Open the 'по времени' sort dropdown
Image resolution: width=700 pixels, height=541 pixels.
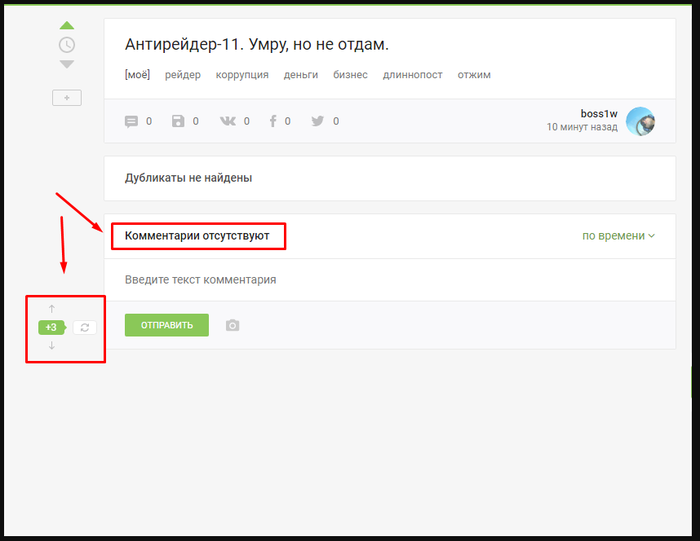(618, 236)
